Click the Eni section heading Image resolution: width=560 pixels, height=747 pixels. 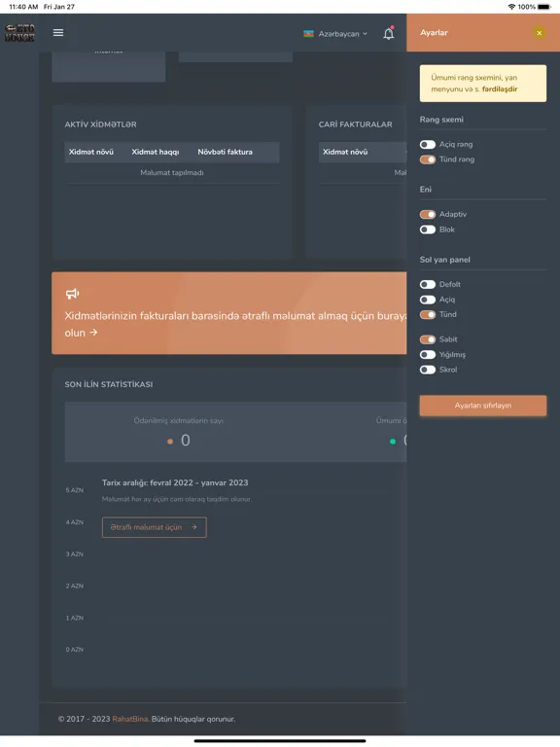(x=425, y=190)
